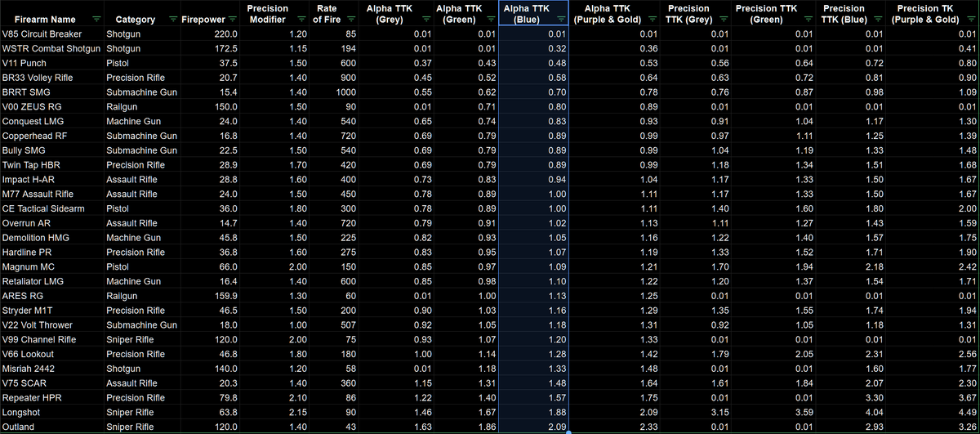Select the 'CE Tactical Sidearm' cell
980x434 pixels.
(x=51, y=208)
